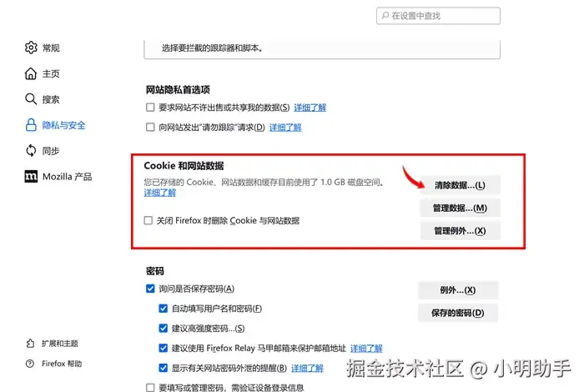Toggle 向网站发出“请勿跟踪”请求 checkbox
This screenshot has width=584, height=392.
coord(150,128)
